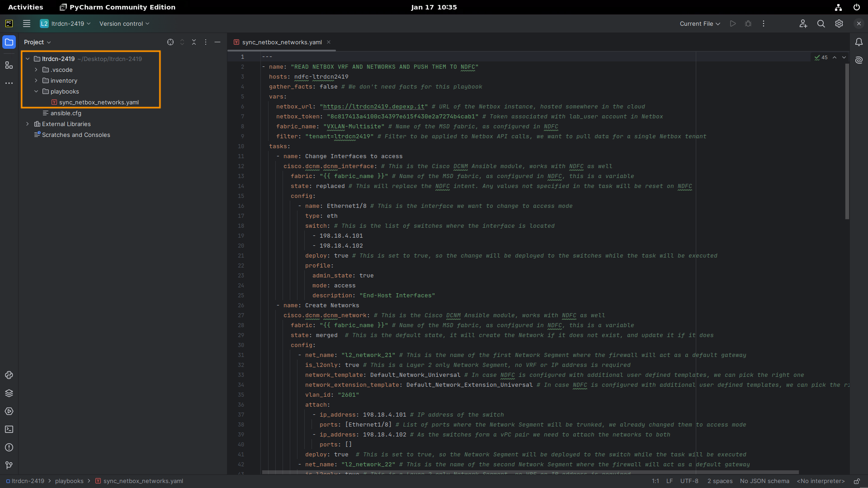Open the Notifications bell
Screen dimensions: 868x488
click(859, 42)
